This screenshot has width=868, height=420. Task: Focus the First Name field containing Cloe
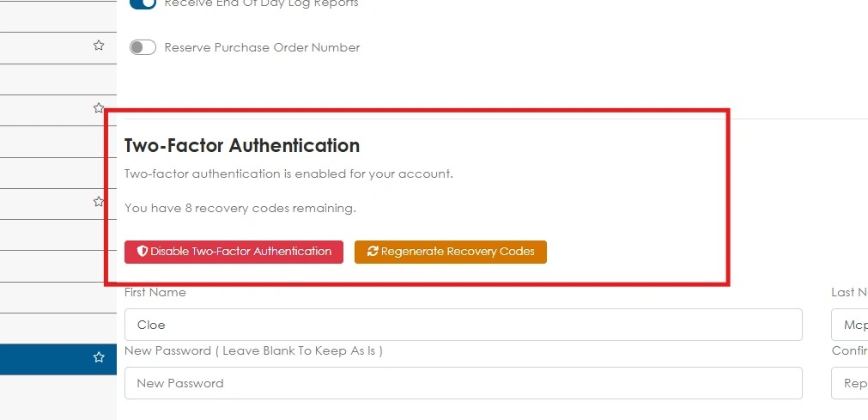[x=464, y=325]
